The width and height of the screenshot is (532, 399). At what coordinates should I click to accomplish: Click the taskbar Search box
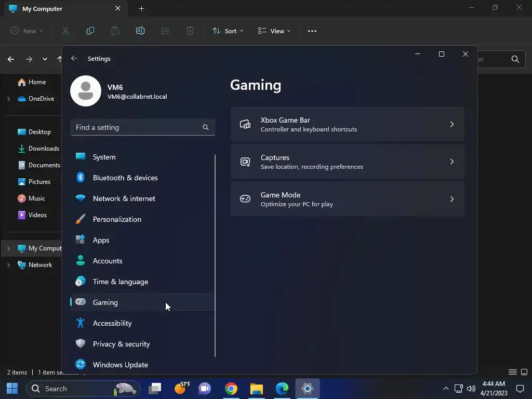coord(83,389)
